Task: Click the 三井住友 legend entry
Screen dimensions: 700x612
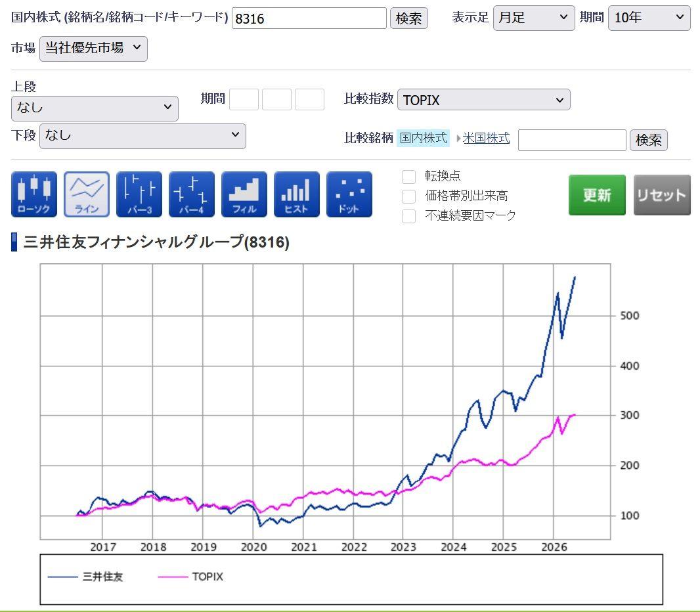Action: point(85,577)
